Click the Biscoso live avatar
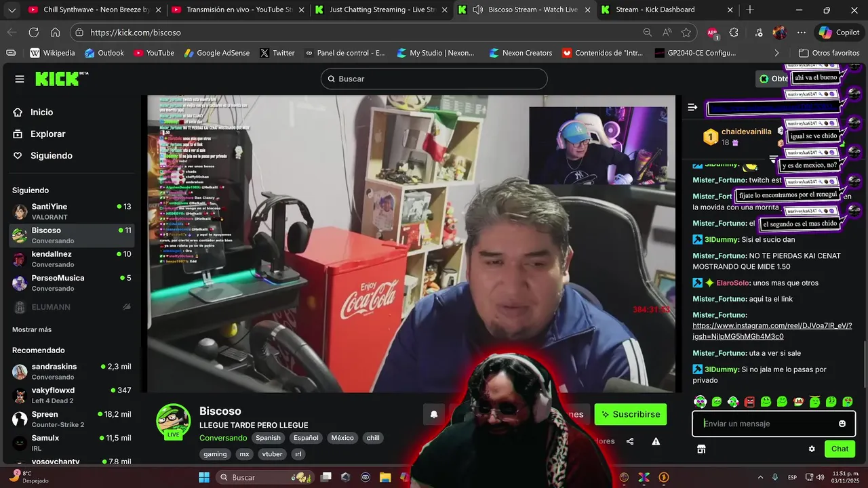 tap(174, 421)
